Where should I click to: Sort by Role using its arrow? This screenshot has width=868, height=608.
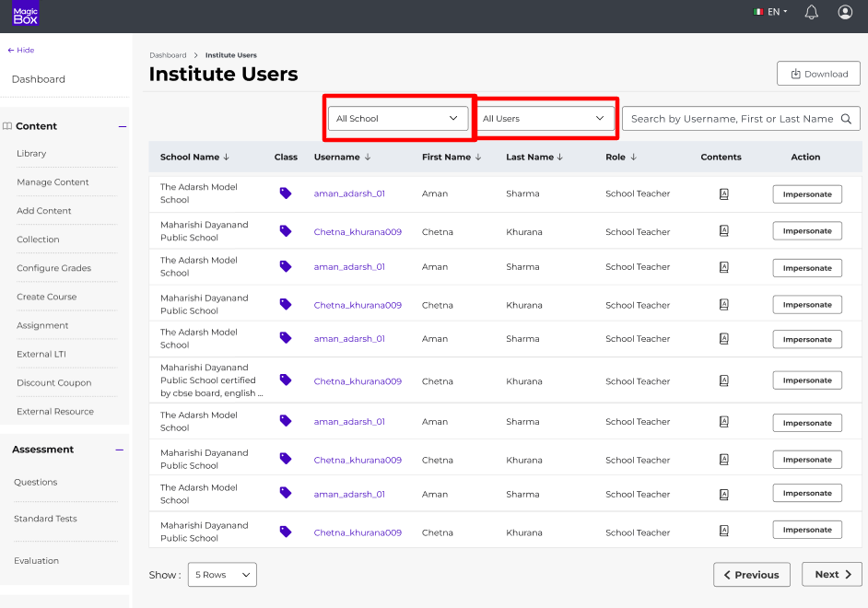click(x=634, y=158)
